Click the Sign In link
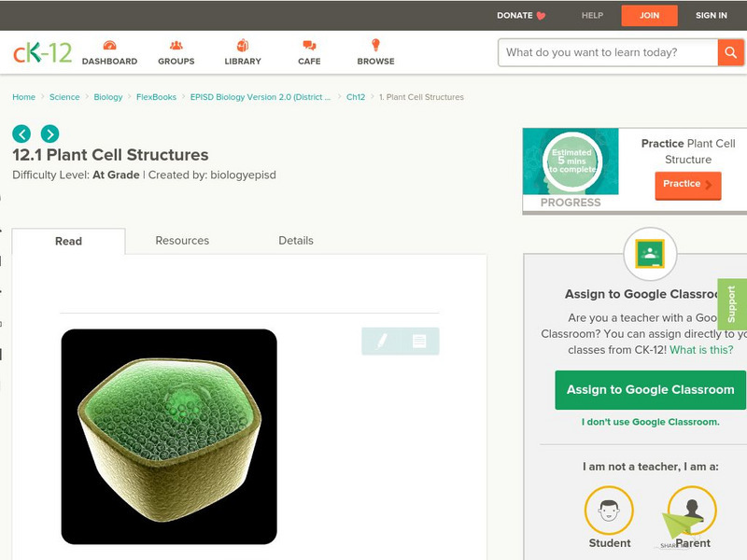Screen dimensions: 747x560 pos(712,15)
